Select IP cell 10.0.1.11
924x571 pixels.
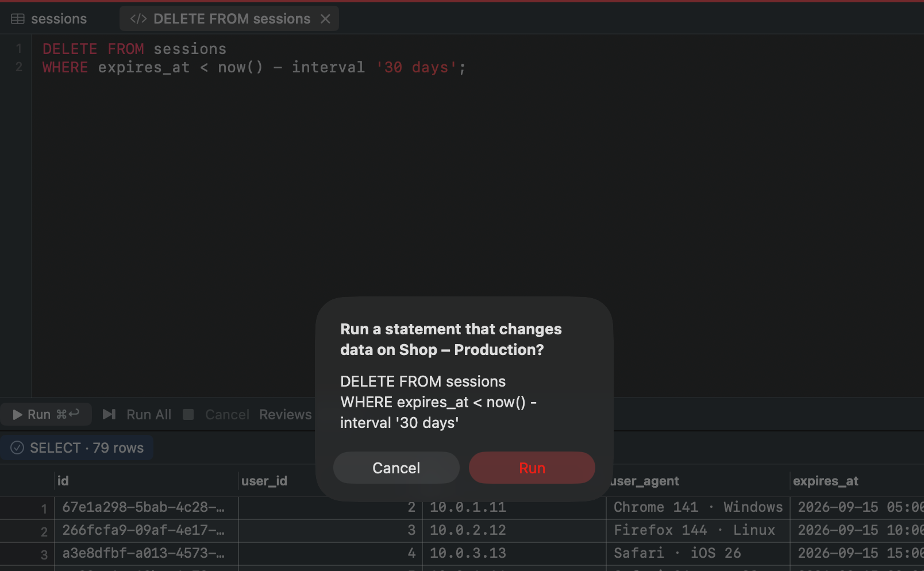(x=514, y=507)
